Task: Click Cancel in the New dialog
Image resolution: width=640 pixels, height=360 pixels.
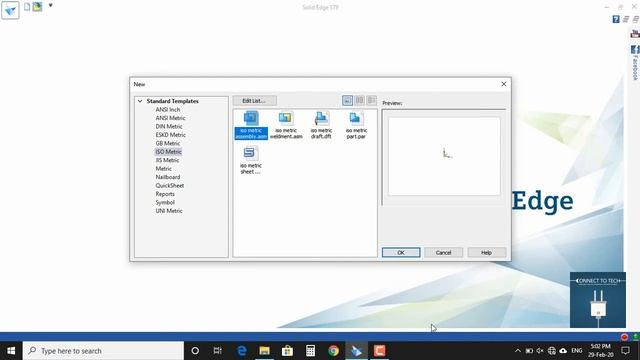Action: tap(443, 253)
